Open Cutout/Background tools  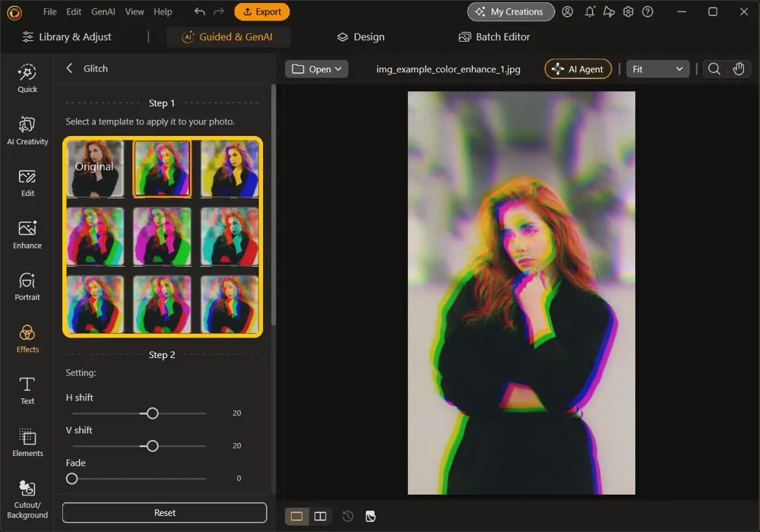point(27,500)
